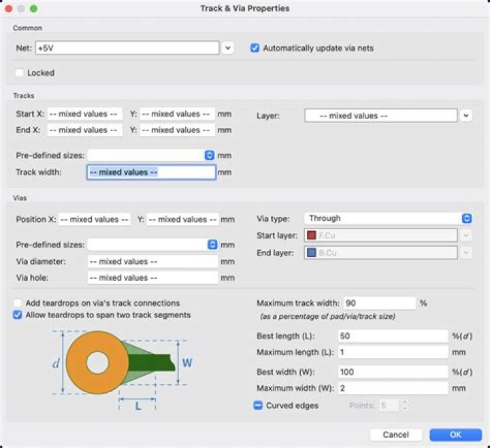
Task: Expand the track Layer dropdown arrow
Action: point(466,116)
